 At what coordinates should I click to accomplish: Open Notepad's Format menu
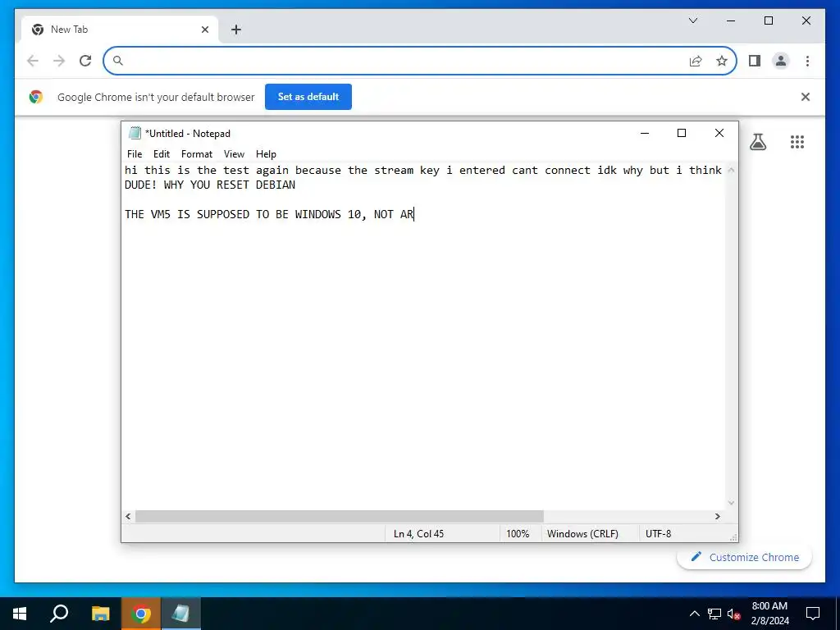click(x=197, y=154)
